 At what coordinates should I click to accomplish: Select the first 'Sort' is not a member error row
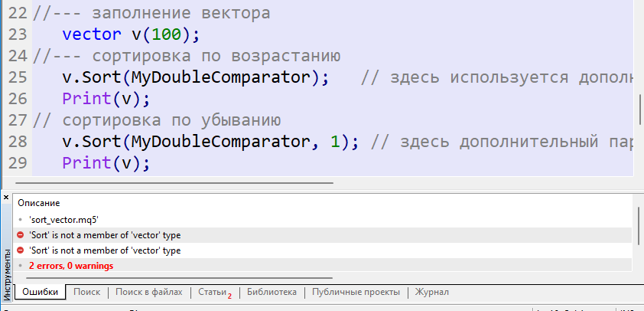click(x=323, y=235)
